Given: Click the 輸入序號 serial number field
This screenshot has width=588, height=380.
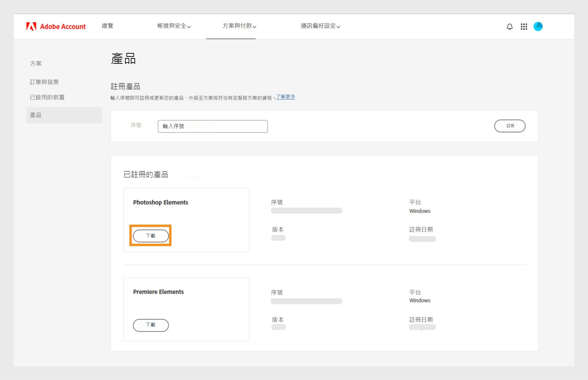Looking at the screenshot, I should [213, 126].
